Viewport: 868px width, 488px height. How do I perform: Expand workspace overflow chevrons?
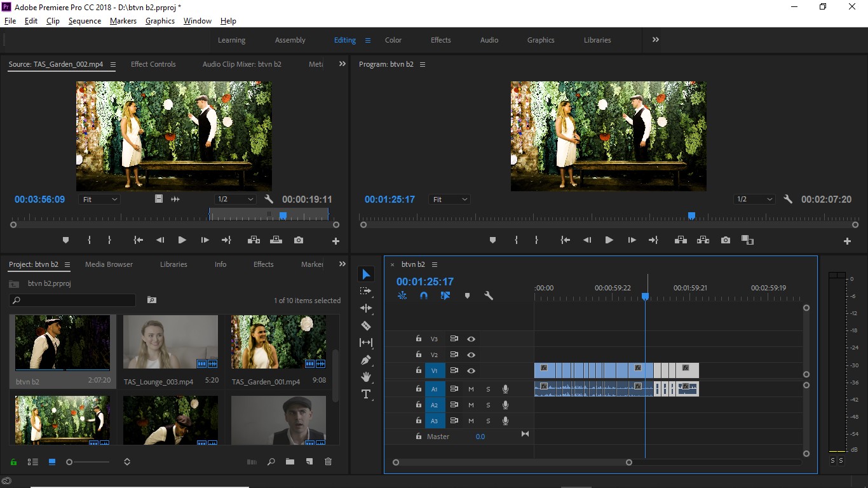656,39
